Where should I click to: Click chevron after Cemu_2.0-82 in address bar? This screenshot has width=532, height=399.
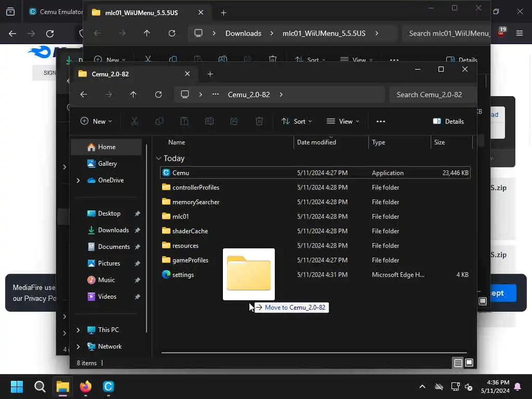point(281,95)
